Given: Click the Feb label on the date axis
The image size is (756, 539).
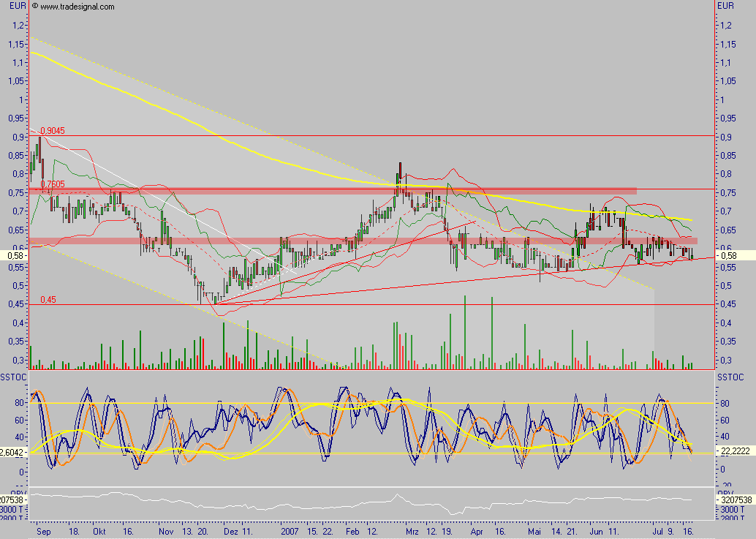Looking at the screenshot, I should point(352,531).
